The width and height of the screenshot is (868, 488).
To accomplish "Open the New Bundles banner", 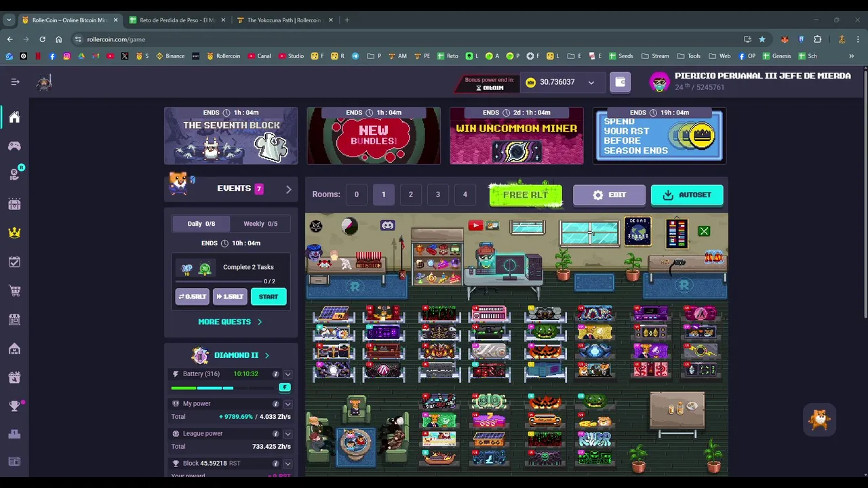I will [x=374, y=136].
